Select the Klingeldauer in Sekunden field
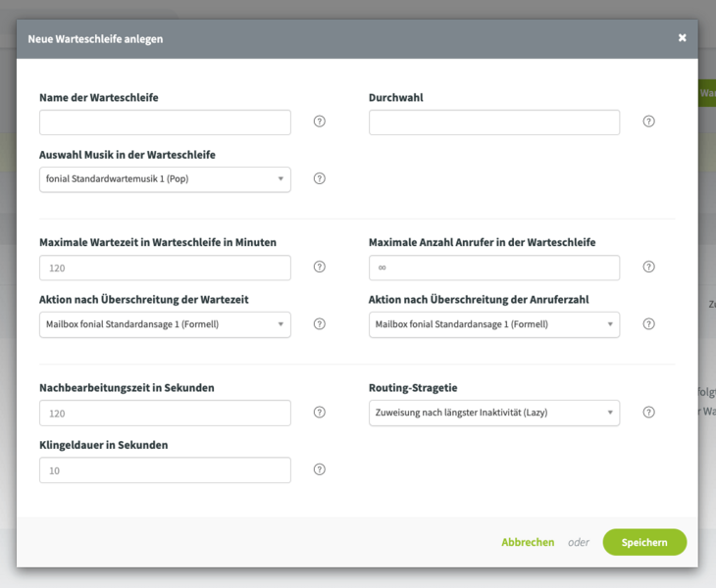The image size is (716, 588). (165, 470)
